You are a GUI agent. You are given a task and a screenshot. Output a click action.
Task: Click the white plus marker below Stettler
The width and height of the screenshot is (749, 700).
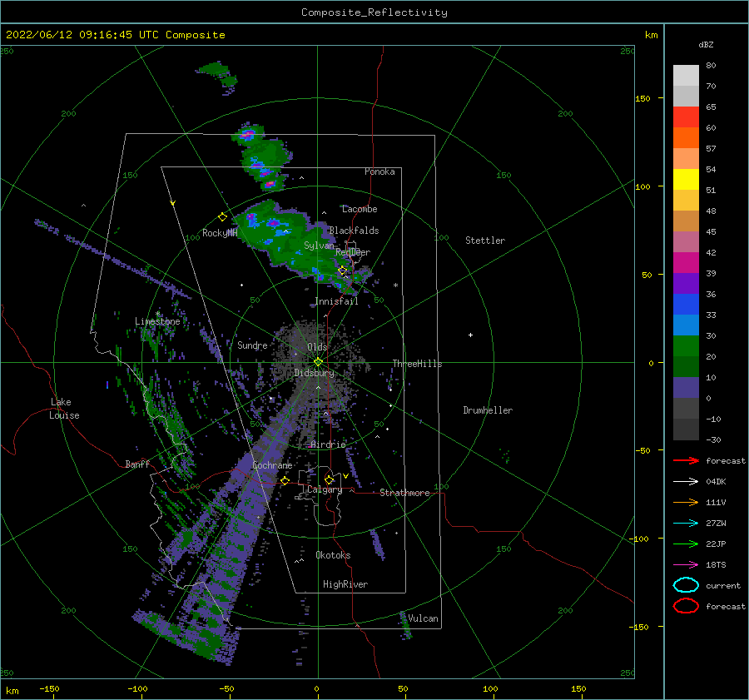tap(470, 335)
